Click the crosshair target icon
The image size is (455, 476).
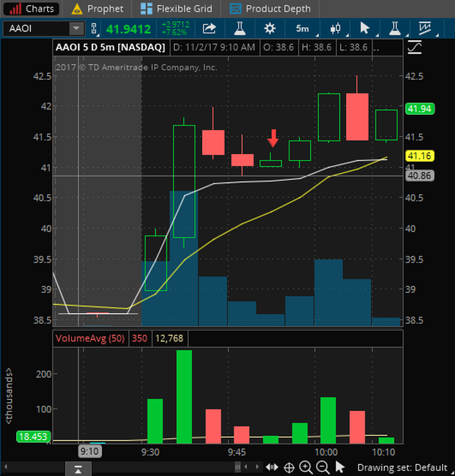pyautogui.click(x=289, y=468)
